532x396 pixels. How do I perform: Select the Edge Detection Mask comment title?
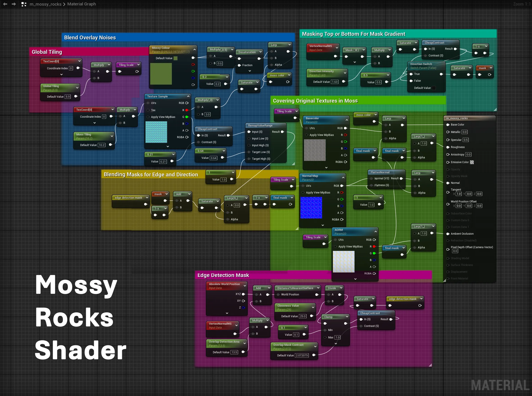pos(223,275)
